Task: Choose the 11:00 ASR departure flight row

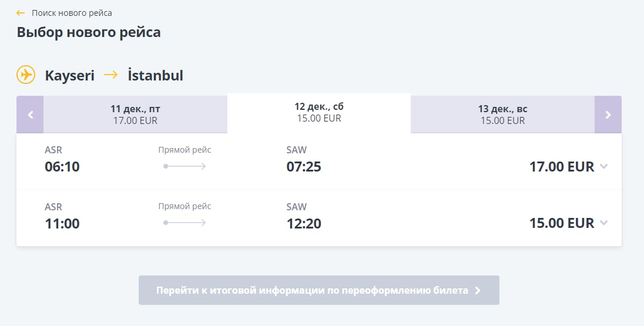Action: (x=318, y=218)
